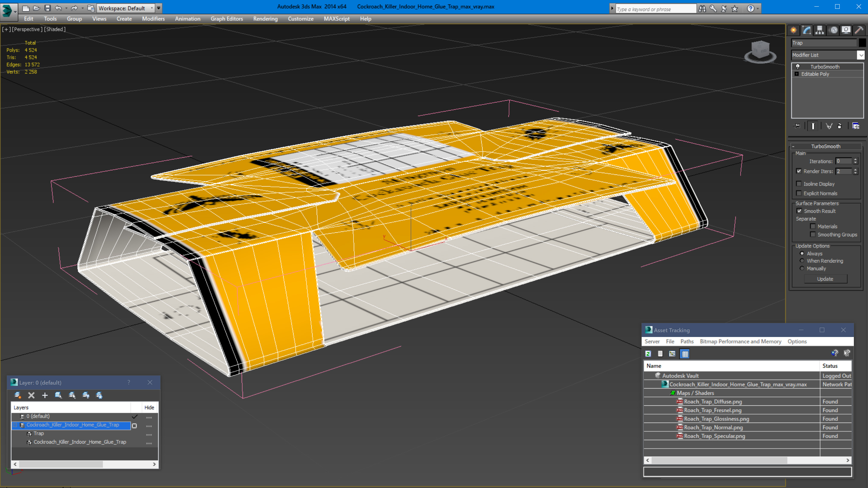This screenshot has width=868, height=488.
Task: Click New Scene icon in title toolbar
Action: click(26, 8)
